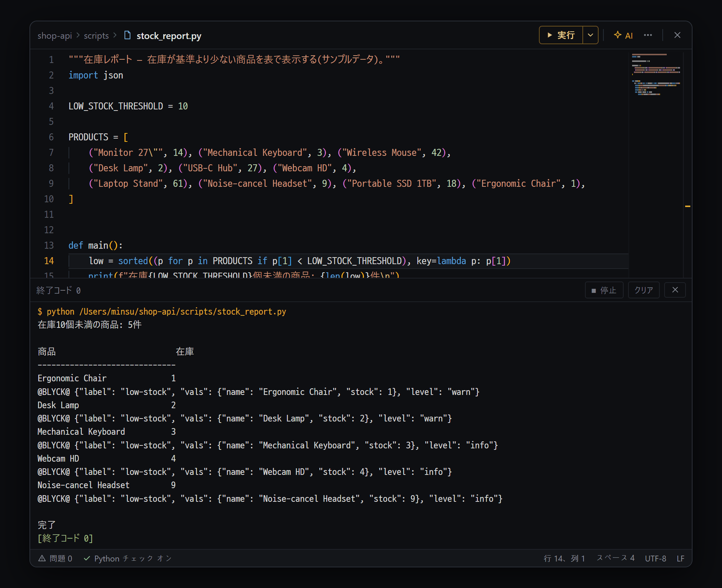Click the sorted( call on line 14
The height and width of the screenshot is (588, 722).
pyautogui.click(x=133, y=261)
